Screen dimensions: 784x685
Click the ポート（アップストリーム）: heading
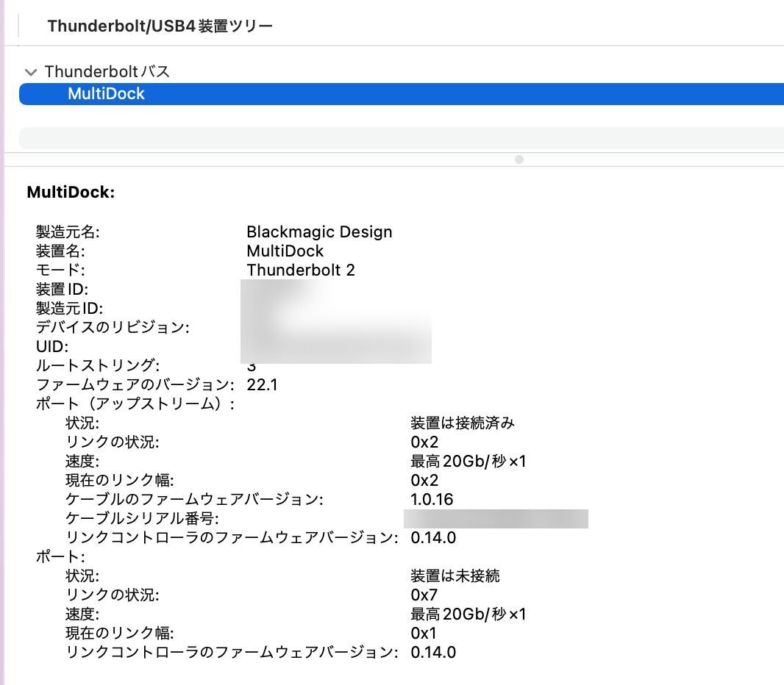click(135, 404)
